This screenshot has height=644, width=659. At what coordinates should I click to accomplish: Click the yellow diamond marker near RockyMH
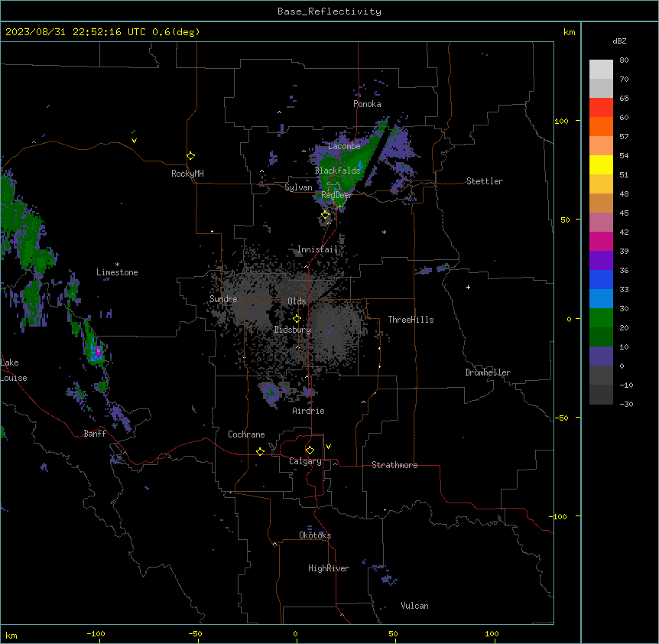190,156
